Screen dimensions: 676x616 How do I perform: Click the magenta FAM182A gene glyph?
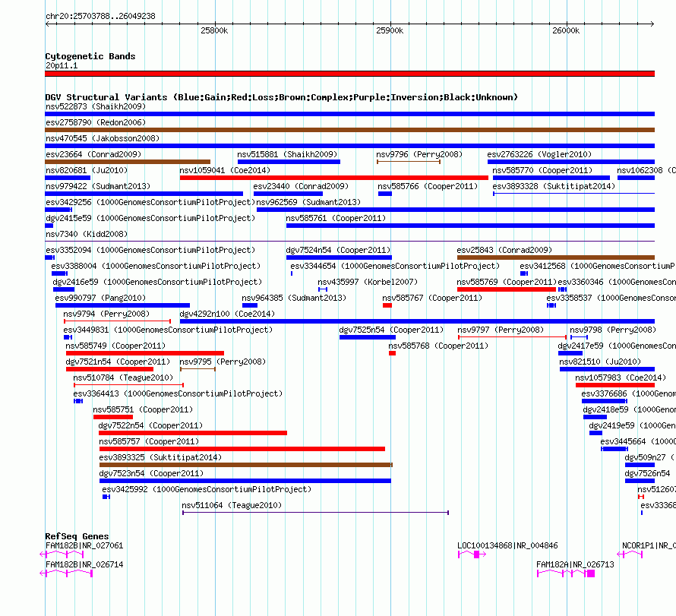coord(566,573)
